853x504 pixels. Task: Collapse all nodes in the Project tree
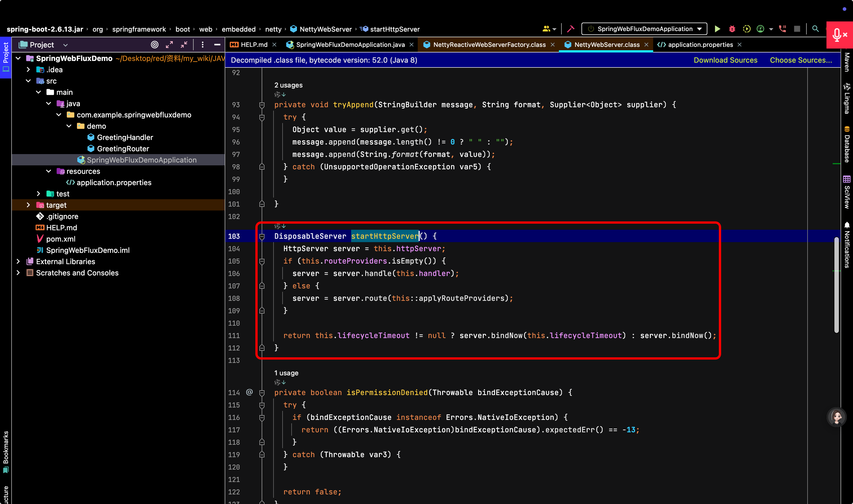(184, 45)
